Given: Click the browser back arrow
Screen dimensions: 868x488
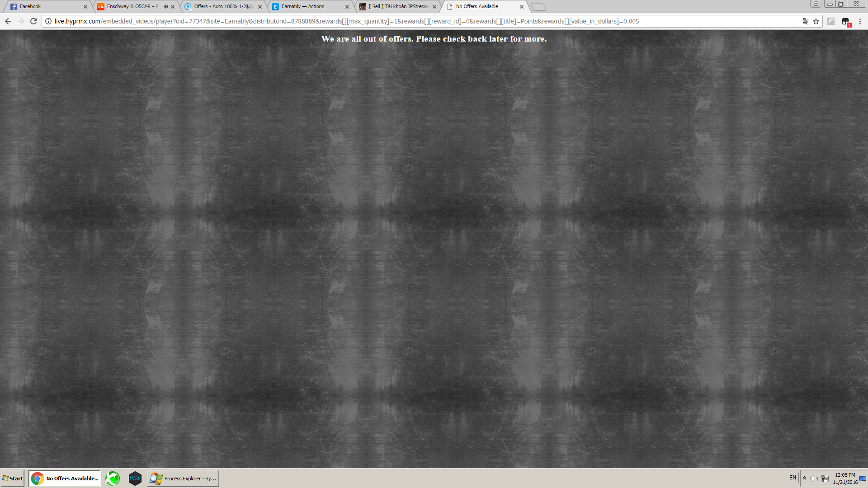Looking at the screenshot, I should (x=8, y=21).
